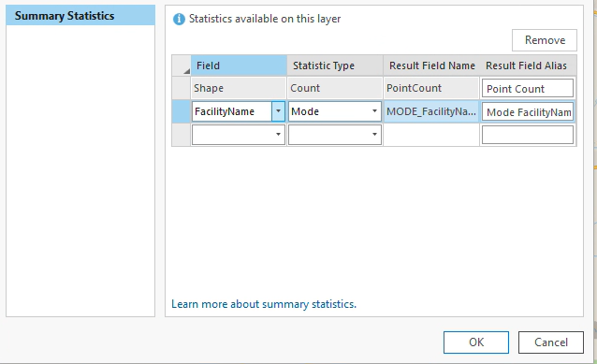Viewport: 597px width, 364px height.
Task: Click the Result Field Name column header
Action: 431,66
